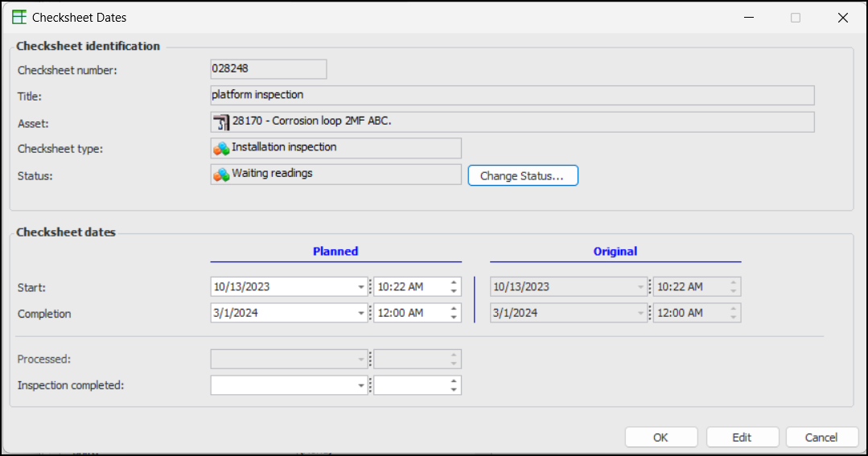This screenshot has height=456, width=868.
Task: Click the Planned Start time field 10:22 AM
Action: tap(409, 287)
